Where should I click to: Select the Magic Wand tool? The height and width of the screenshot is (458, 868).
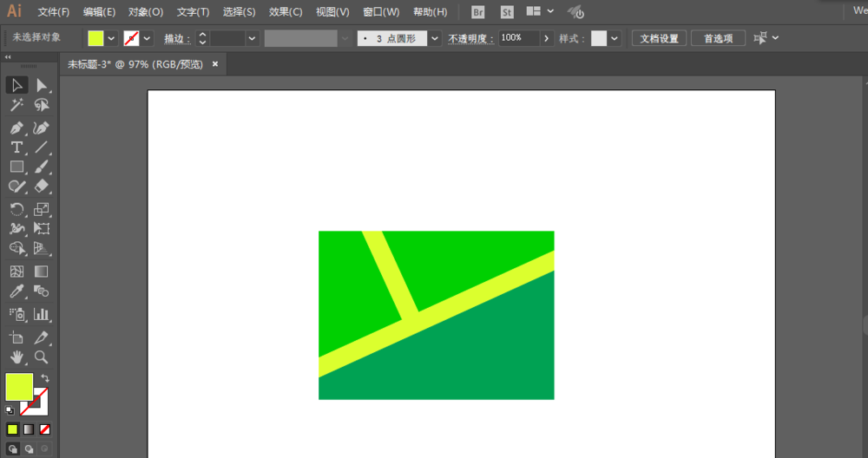pos(16,105)
